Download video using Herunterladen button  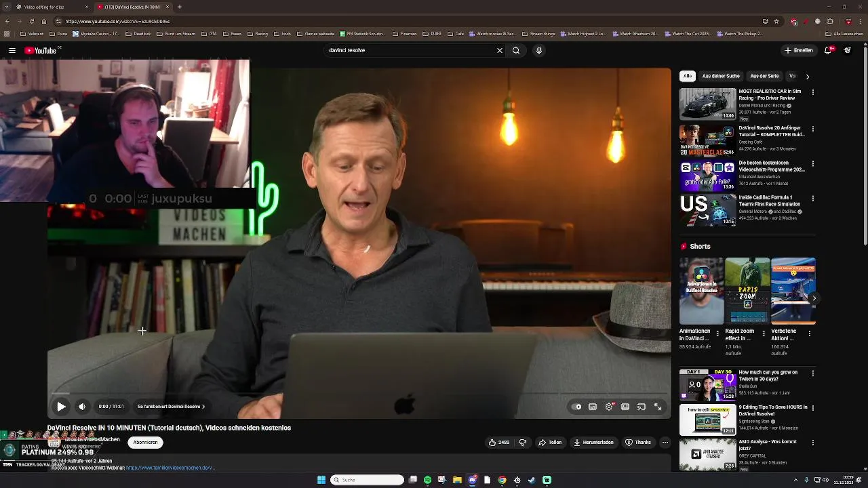(x=593, y=443)
